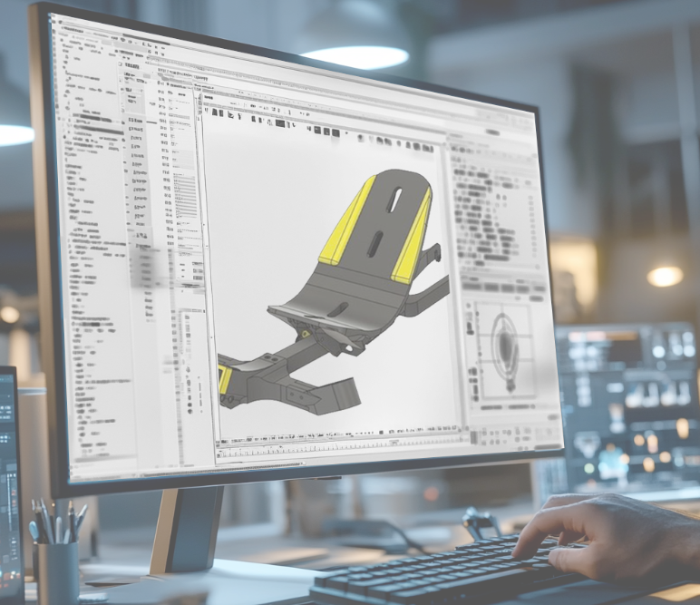The image size is (700, 605).
Task: Select the small yellow bracket at the frame joint
Action: pyautogui.click(x=224, y=379)
